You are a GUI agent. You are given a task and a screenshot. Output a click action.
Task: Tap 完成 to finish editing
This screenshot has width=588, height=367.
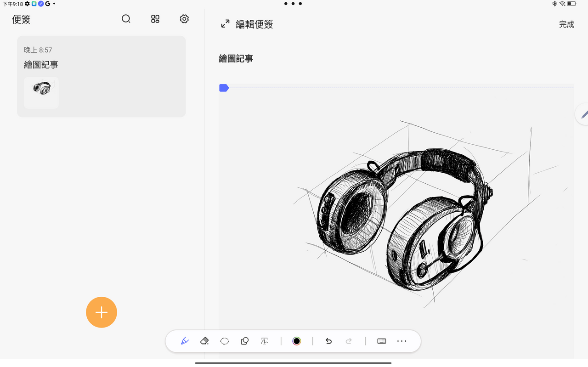click(x=566, y=24)
